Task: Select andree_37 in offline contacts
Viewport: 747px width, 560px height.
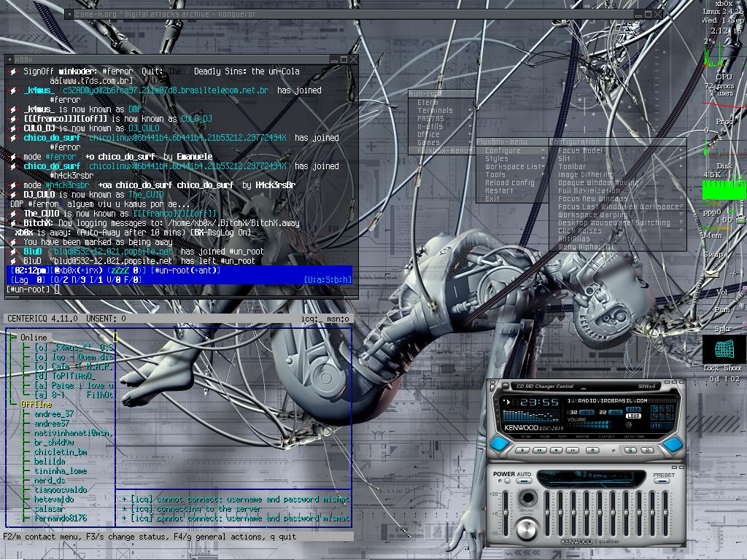Action: (x=54, y=414)
